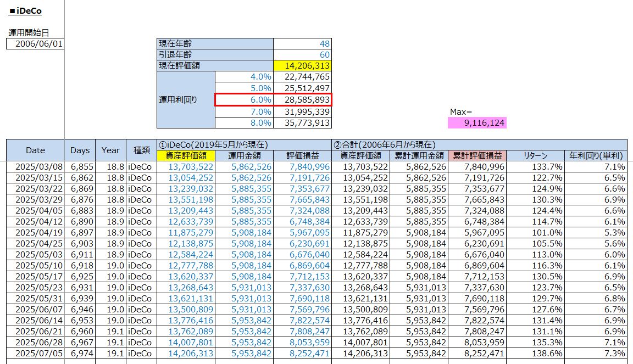This screenshot has height=364, width=633.
Task: Click the 6.0% rate cell in red box
Action: pyautogui.click(x=244, y=99)
